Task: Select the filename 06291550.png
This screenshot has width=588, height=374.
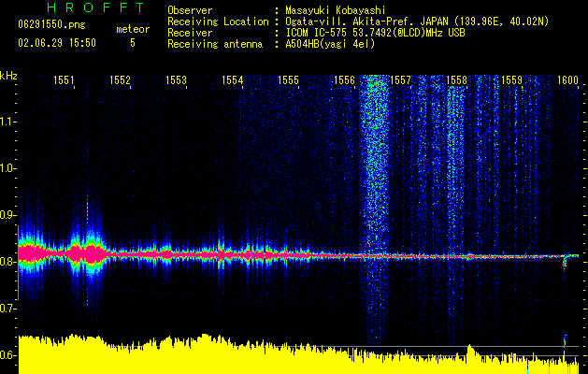Action: (x=51, y=24)
